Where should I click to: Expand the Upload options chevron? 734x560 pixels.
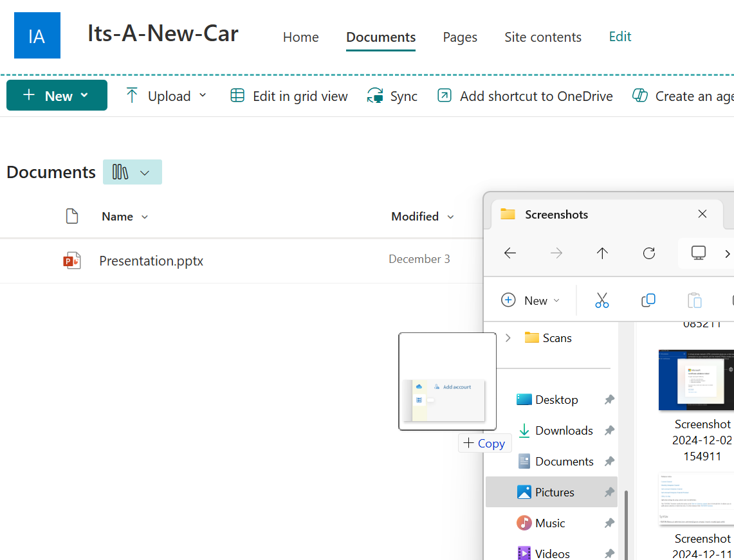tap(203, 95)
